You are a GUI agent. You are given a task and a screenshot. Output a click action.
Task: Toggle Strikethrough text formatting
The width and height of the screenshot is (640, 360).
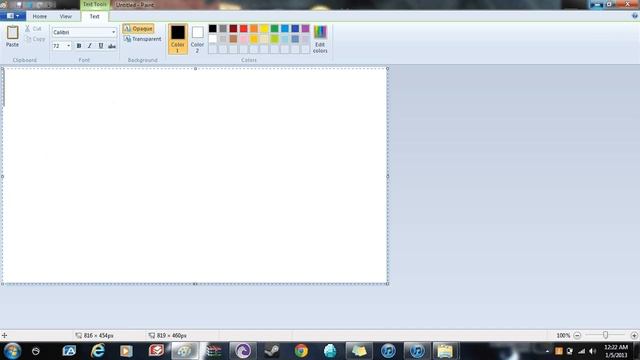coord(112,46)
